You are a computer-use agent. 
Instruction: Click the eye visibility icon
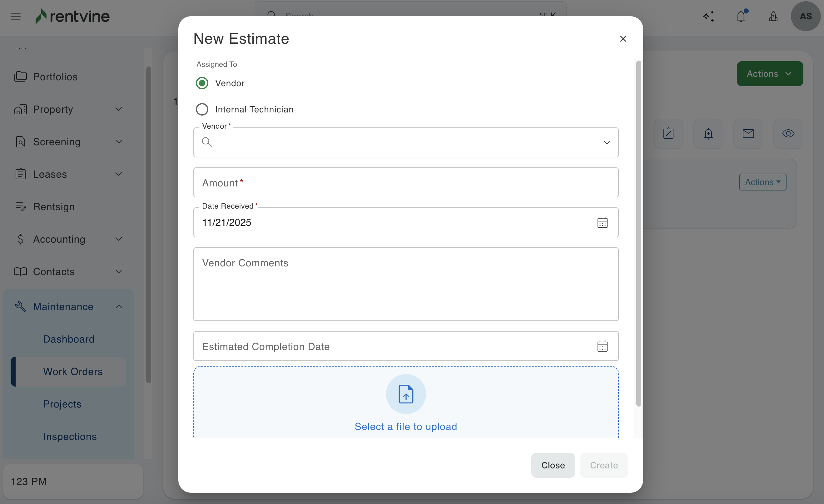pos(788,134)
